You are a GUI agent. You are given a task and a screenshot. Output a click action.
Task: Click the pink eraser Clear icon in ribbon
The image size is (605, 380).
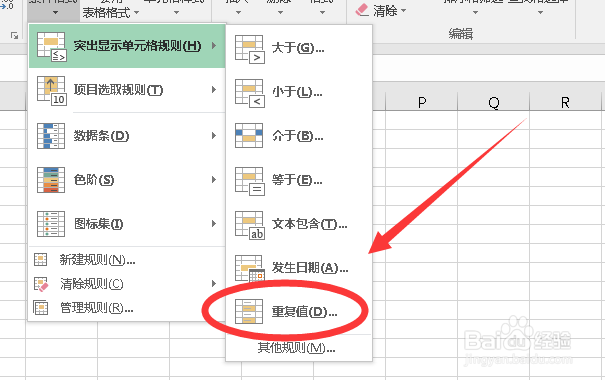click(x=362, y=10)
